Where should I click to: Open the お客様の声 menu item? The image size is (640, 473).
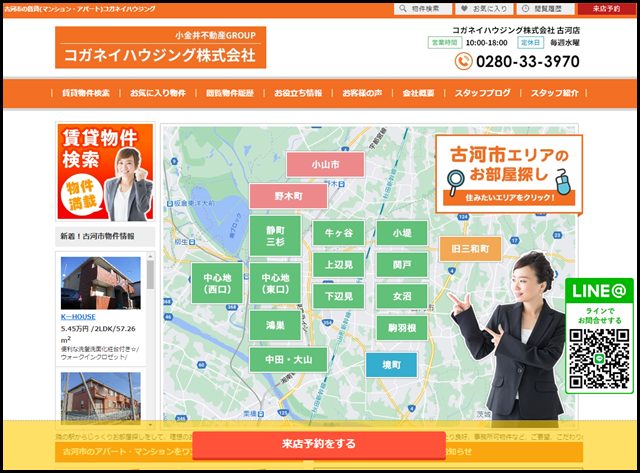point(362,93)
